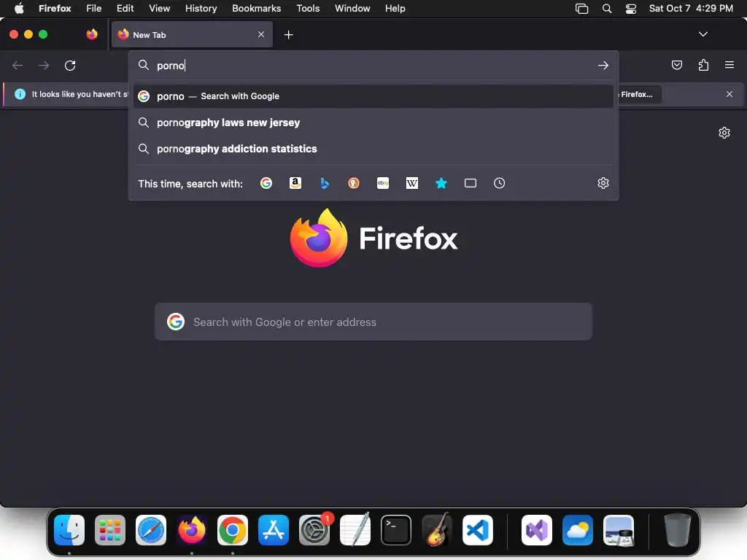The width and height of the screenshot is (747, 560).
Task: Click the info icon in notification bar
Action: (20, 94)
